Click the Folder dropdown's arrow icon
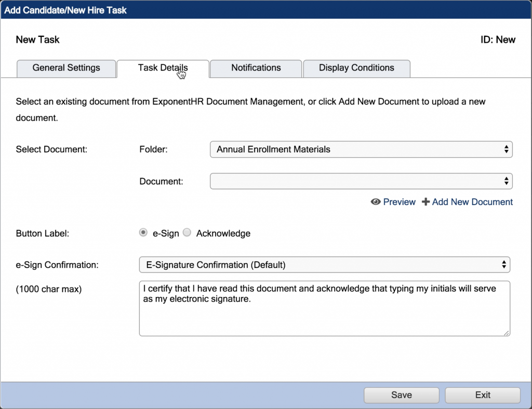 pyautogui.click(x=506, y=149)
